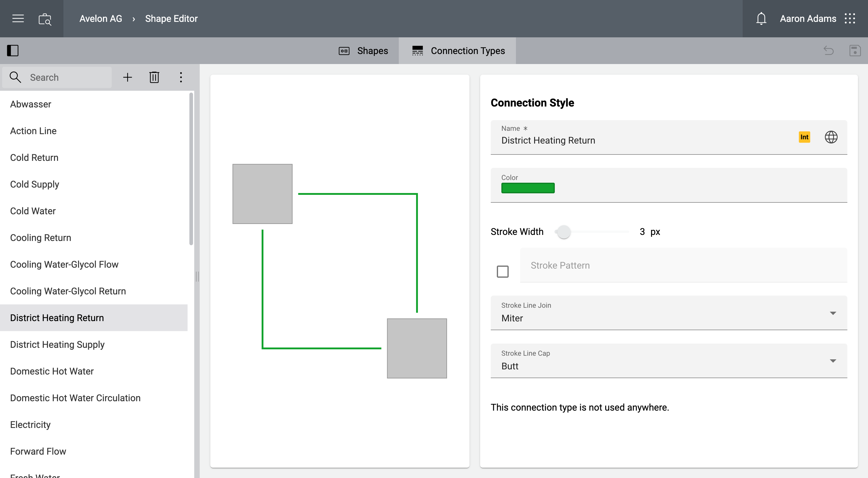
Task: Click the list scrollbar thumb
Action: [x=191, y=168]
